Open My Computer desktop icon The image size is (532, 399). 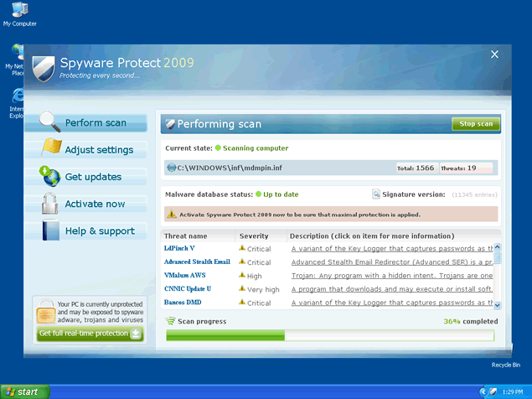click(x=18, y=12)
